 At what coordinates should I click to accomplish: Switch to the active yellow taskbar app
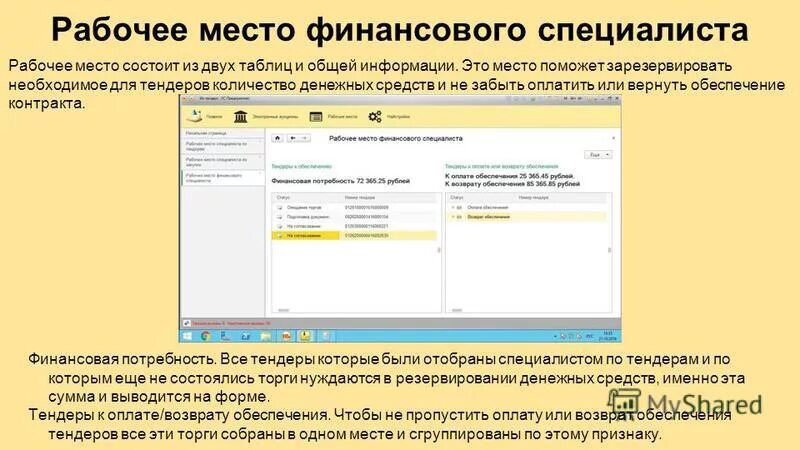pyautogui.click(x=305, y=336)
